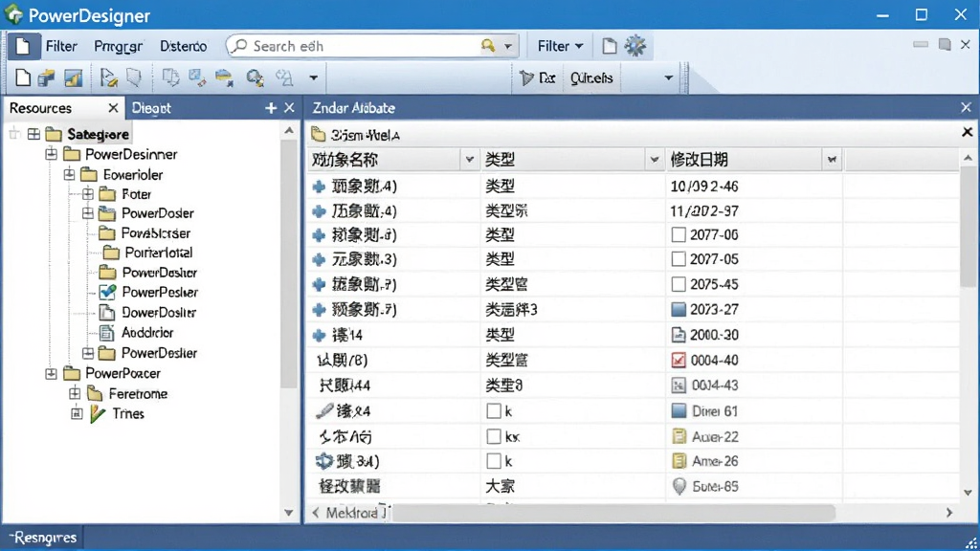The width and height of the screenshot is (980, 551).
Task: Click the vertical scrollbar thumb in the table
Action: pyautogui.click(x=969, y=228)
